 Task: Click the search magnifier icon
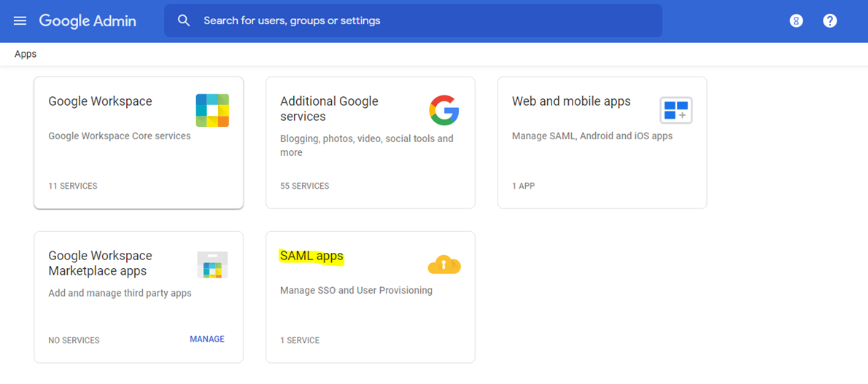tap(184, 21)
